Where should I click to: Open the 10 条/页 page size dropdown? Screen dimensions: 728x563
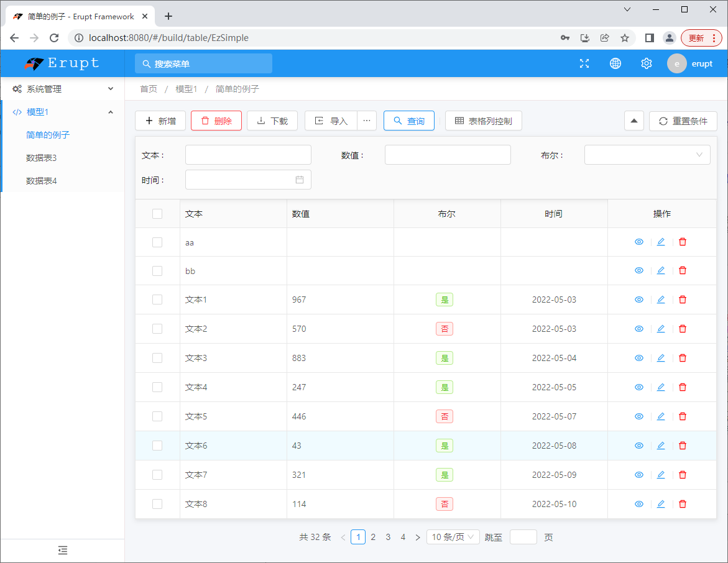point(453,537)
